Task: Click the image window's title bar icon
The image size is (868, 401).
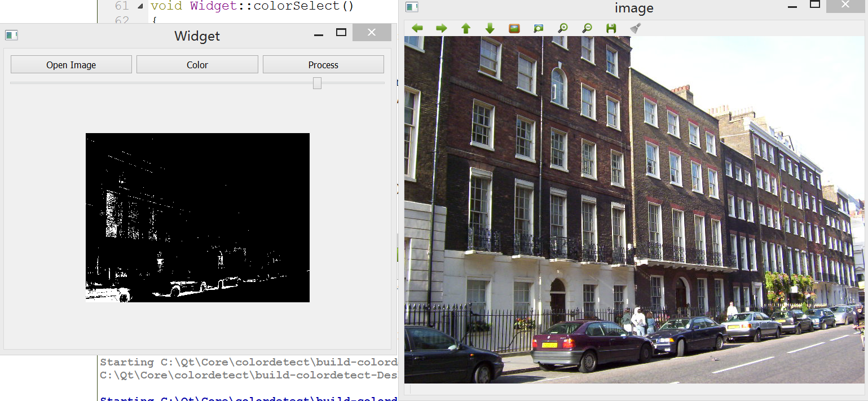Action: tap(412, 7)
